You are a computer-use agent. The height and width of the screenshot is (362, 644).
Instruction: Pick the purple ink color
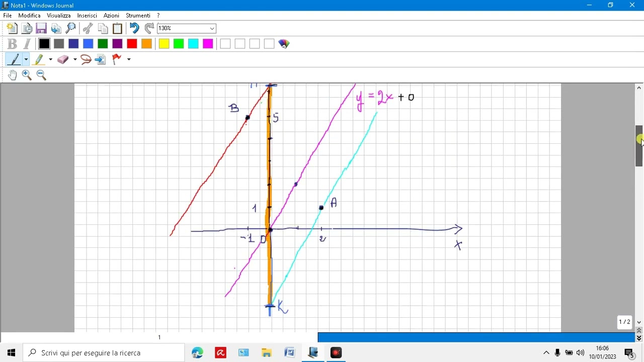117,44
